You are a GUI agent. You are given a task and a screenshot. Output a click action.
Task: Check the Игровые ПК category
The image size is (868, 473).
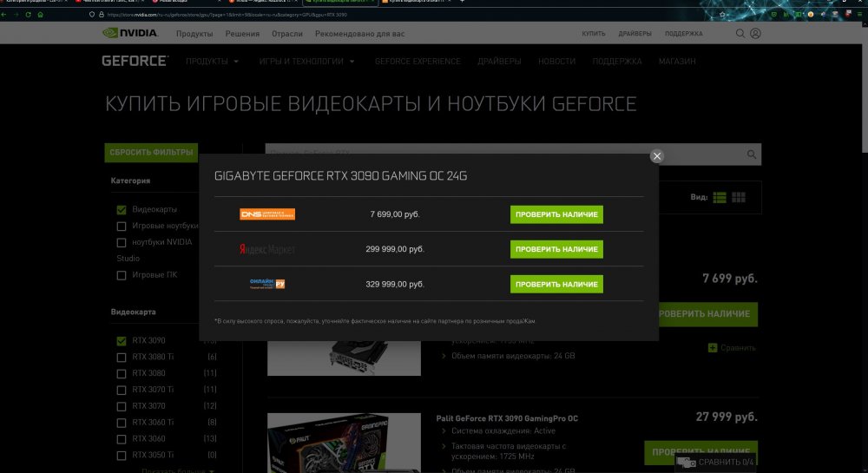tap(122, 275)
